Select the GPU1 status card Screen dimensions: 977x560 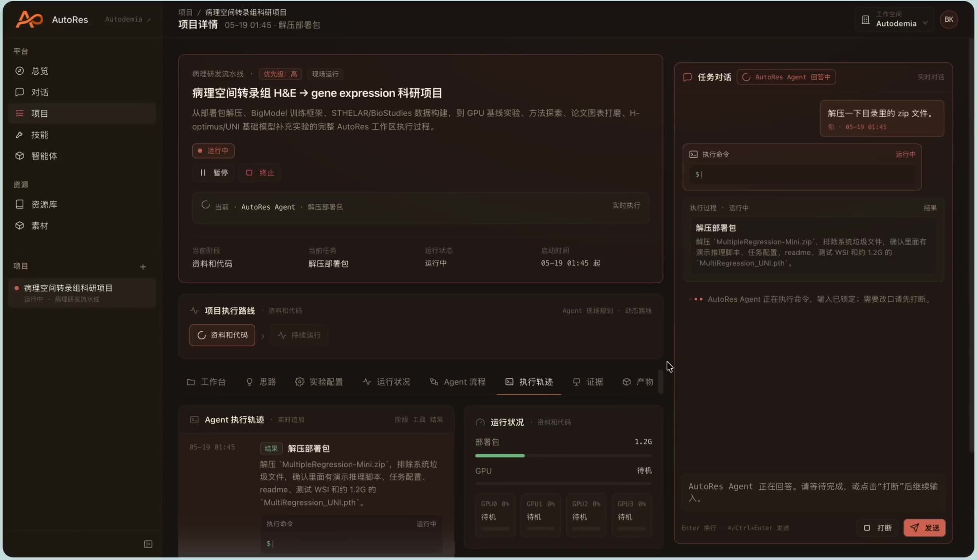[541, 515]
